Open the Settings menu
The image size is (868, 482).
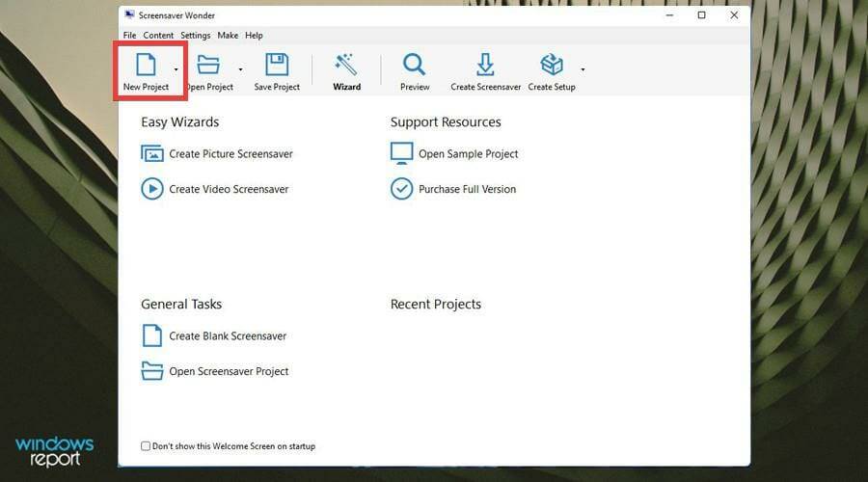tap(196, 36)
